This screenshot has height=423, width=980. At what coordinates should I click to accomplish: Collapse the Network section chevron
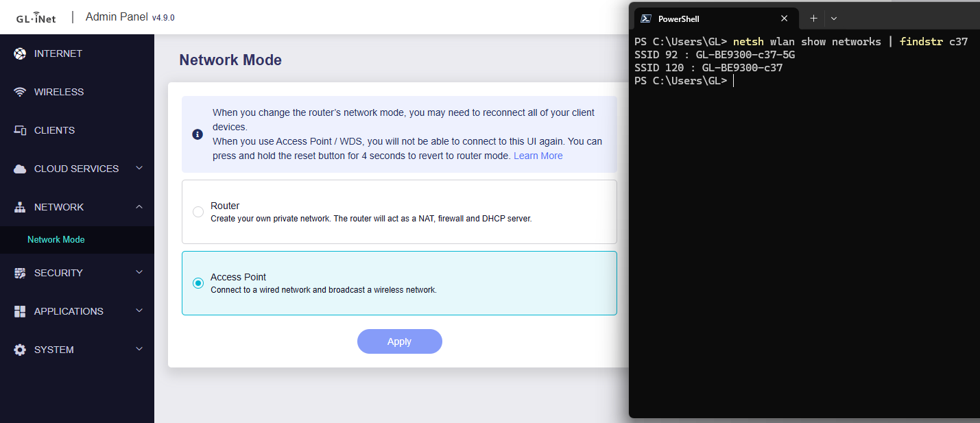click(x=139, y=206)
